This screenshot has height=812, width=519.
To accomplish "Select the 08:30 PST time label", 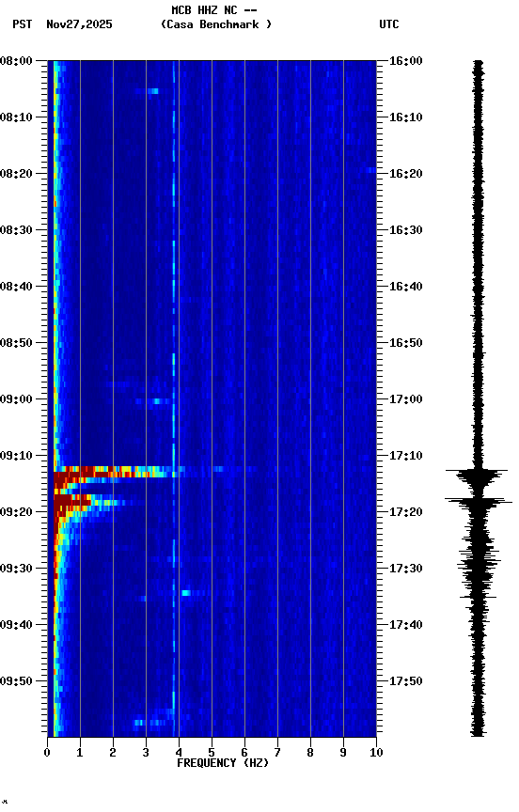I will point(16,230).
